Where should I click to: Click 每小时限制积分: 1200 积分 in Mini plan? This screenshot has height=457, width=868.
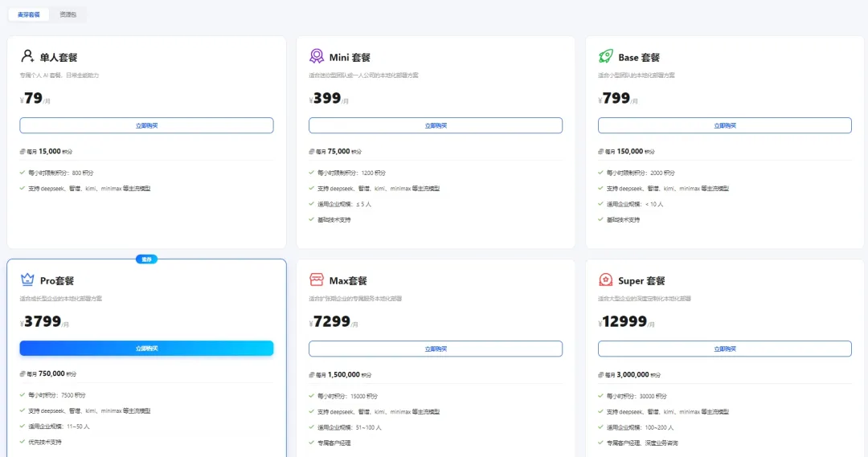pyautogui.click(x=351, y=173)
